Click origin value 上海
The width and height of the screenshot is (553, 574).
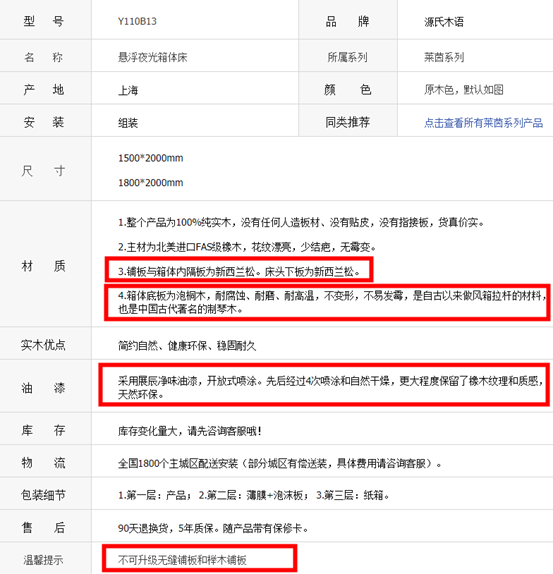(128, 90)
